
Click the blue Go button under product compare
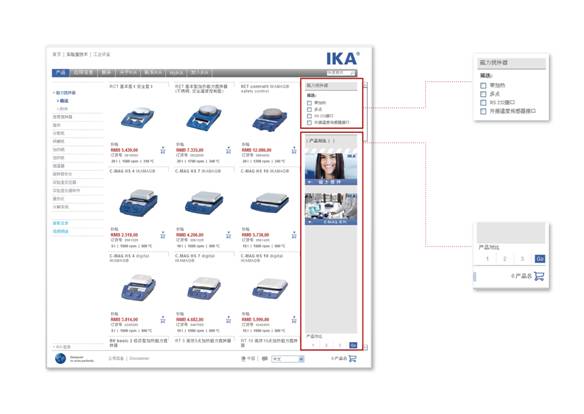(353, 345)
